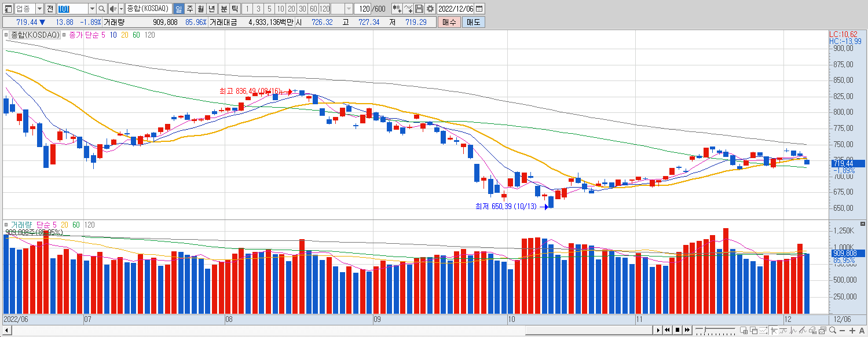Click the add-indicator line chart icon
Screen dimensions: 868x337
[x=409, y=9]
